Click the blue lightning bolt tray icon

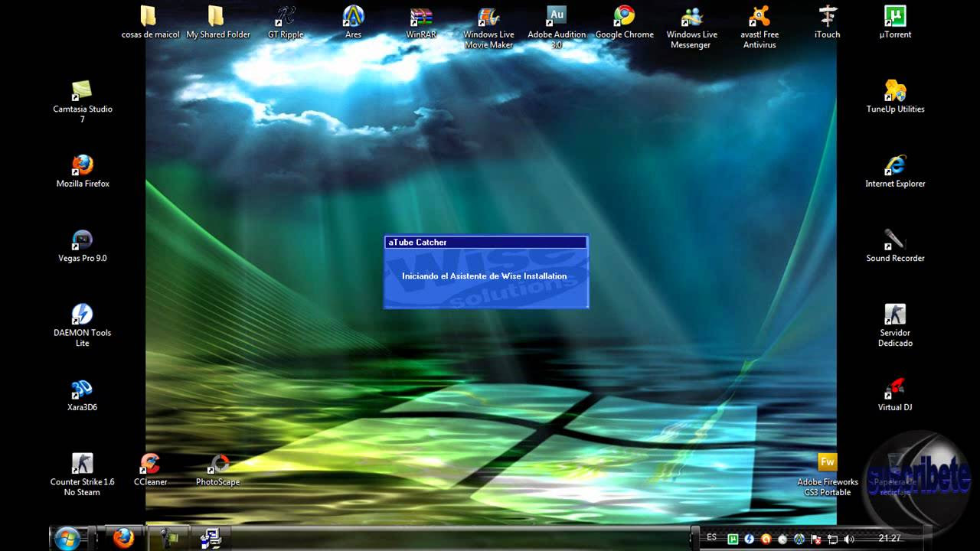point(750,539)
